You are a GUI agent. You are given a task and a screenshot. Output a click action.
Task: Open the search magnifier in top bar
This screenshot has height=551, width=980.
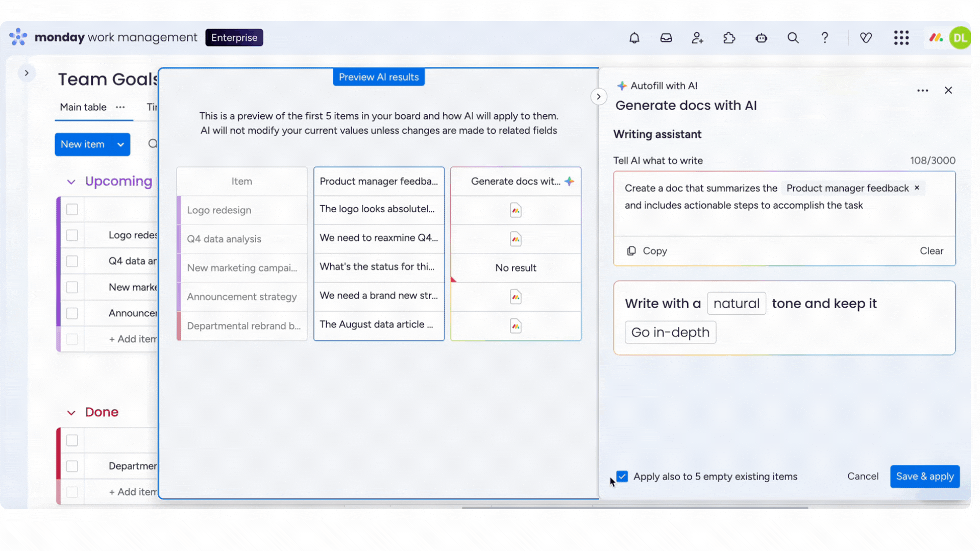pos(793,38)
